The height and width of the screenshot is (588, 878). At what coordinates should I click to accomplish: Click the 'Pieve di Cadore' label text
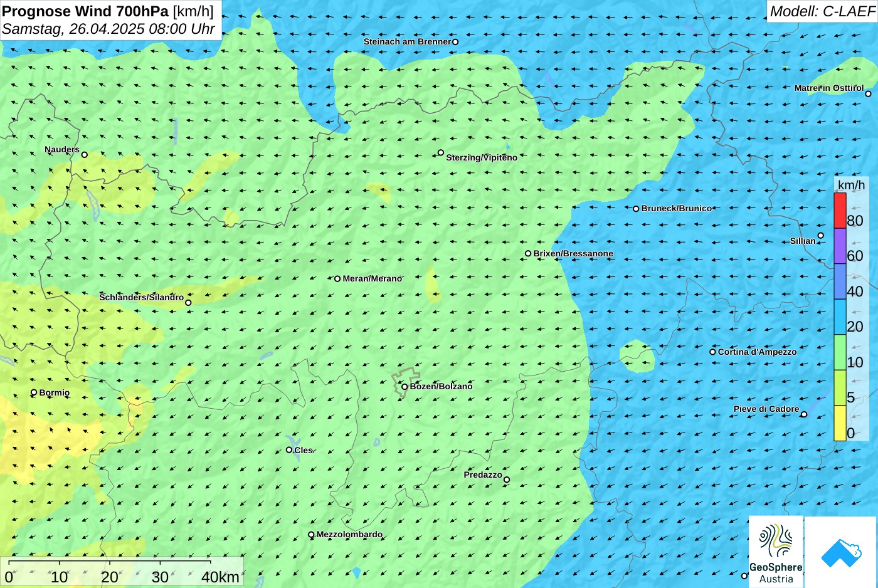click(766, 409)
